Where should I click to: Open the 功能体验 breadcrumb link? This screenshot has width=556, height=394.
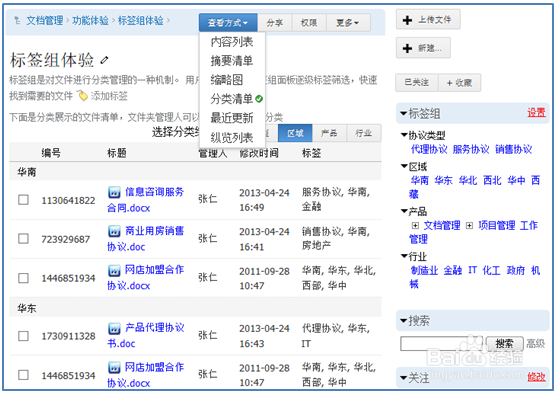pos(90,21)
